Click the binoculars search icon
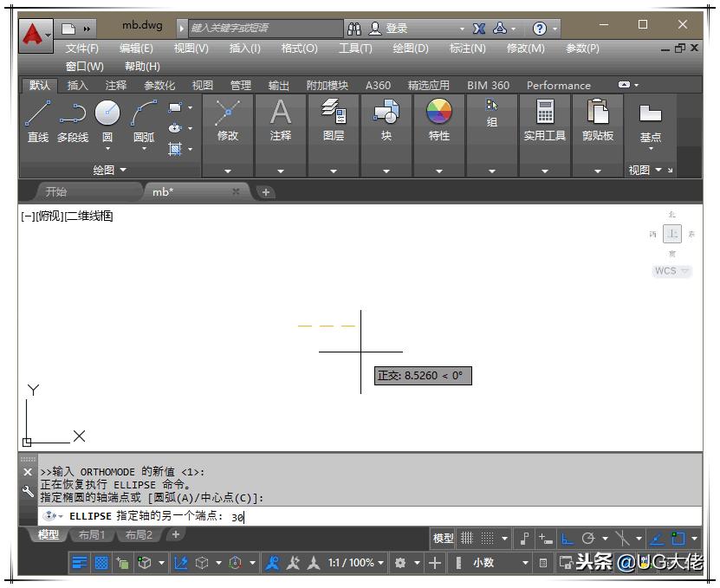This screenshot has width=720, height=588. coord(354,29)
